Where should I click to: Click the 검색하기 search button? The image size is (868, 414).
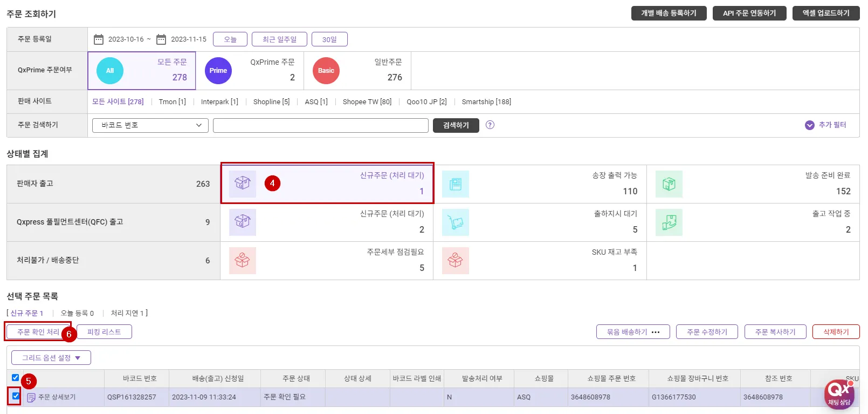click(456, 125)
